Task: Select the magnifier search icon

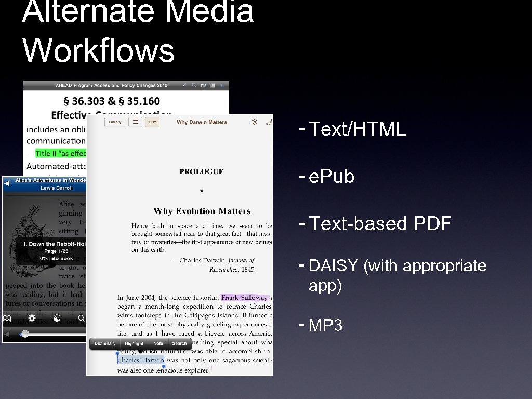Action: point(81,318)
